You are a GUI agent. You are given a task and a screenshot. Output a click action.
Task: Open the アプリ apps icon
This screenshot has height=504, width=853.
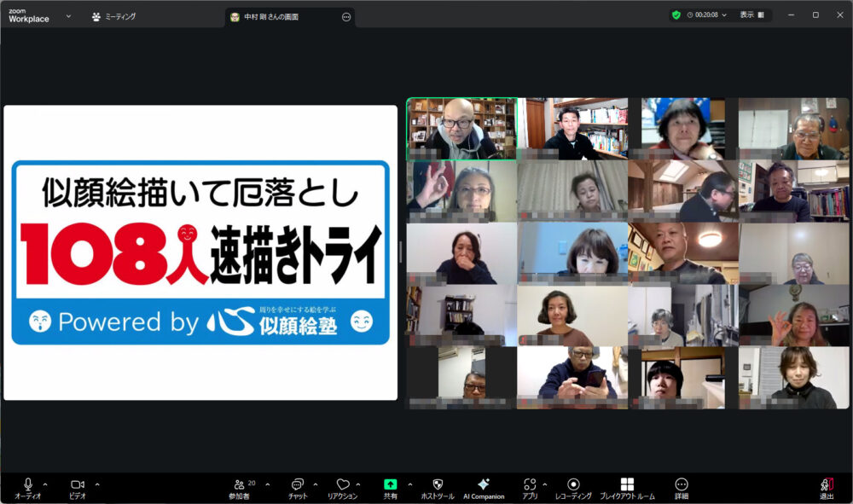(x=530, y=484)
